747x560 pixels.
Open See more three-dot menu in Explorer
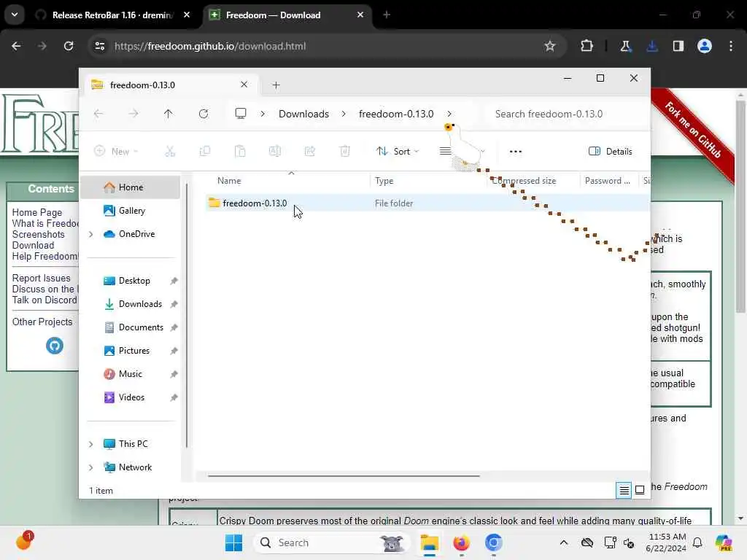[516, 152]
